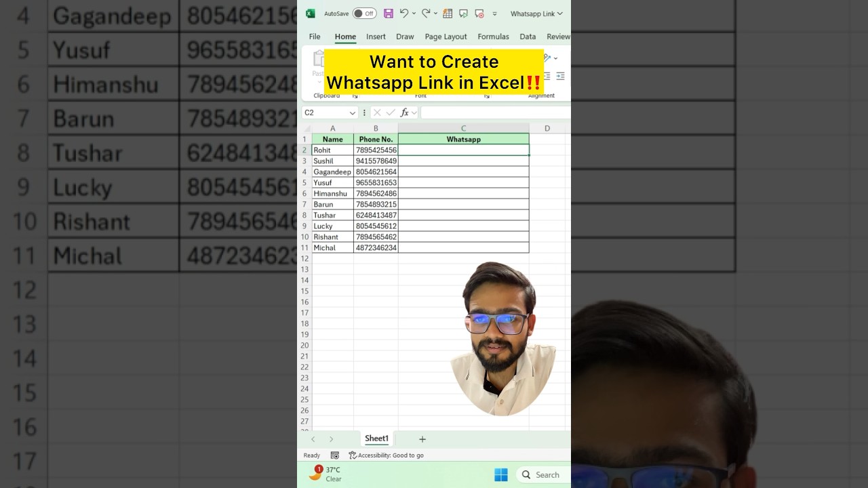Click 'Accessibility: Good to go' status

pos(386,455)
